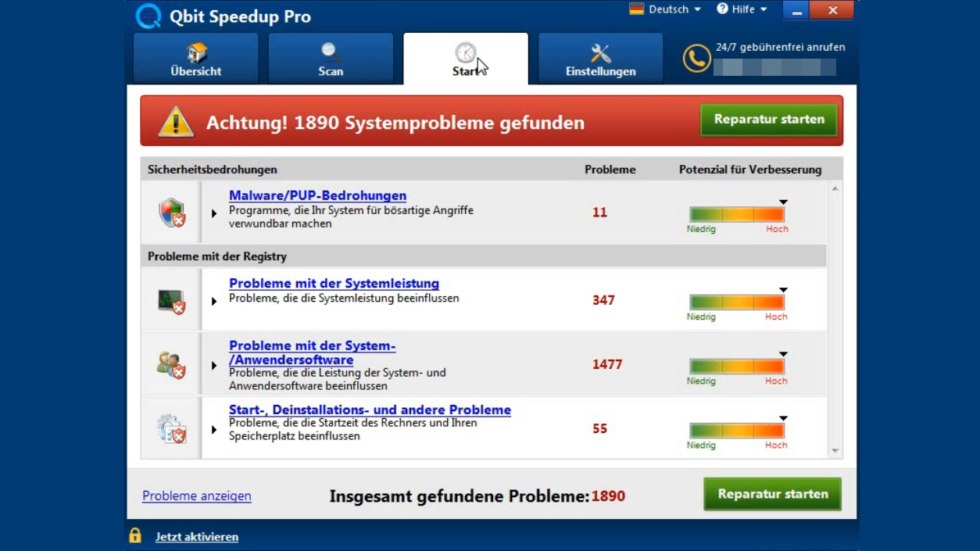Click the Malware shield icon
This screenshot has width=980, height=551.
coord(172,212)
